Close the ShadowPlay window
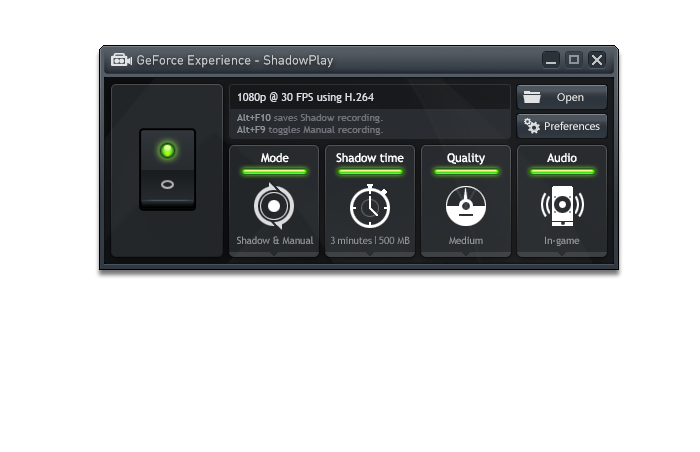 (x=597, y=60)
